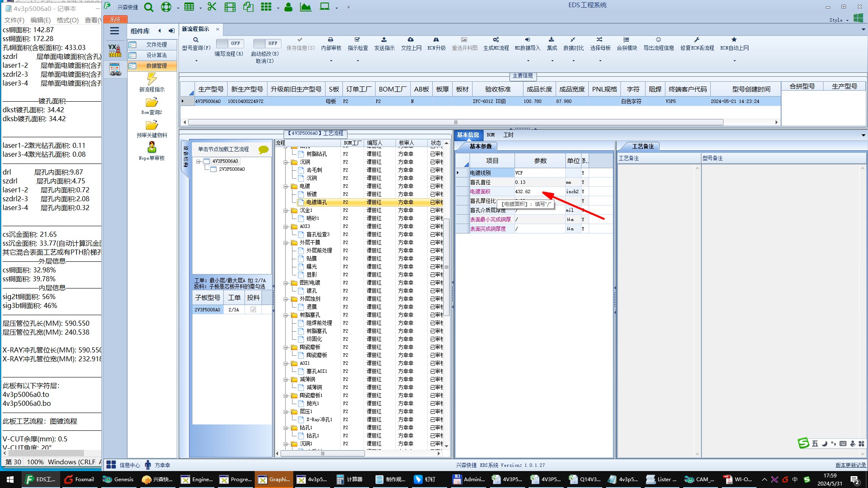Open the 选择母板 dropdown arrow
The image size is (868, 488).
pos(600,61)
